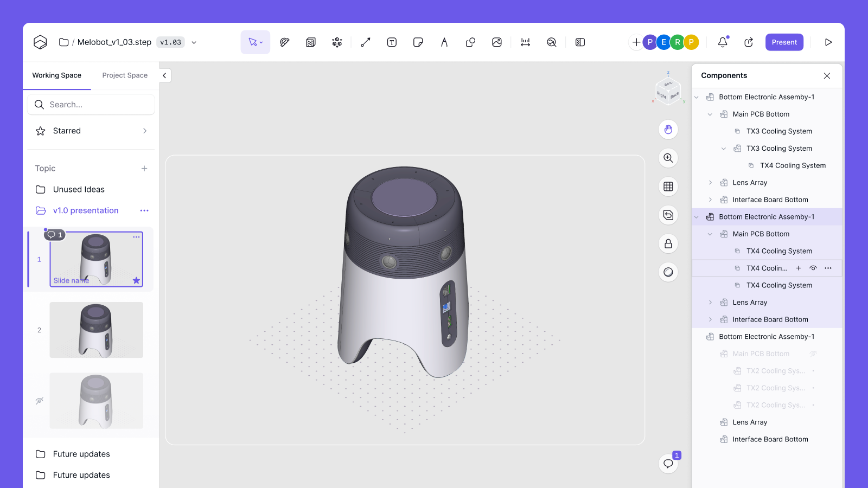Viewport: 868px width, 488px height.
Task: Open the notifications bell
Action: pos(723,42)
